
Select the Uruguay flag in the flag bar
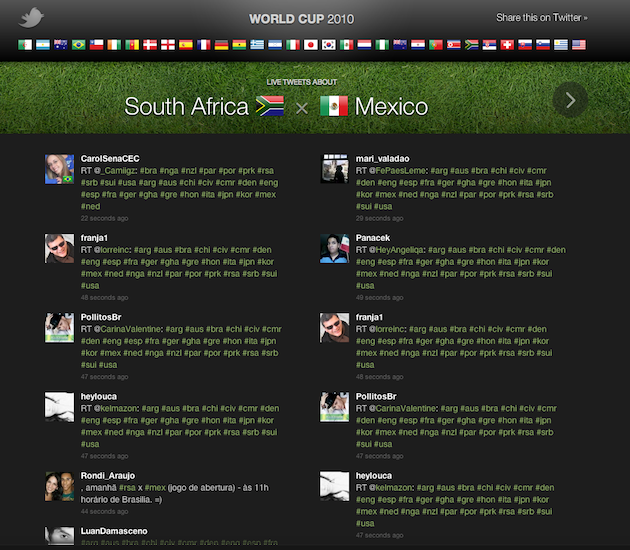(561, 45)
